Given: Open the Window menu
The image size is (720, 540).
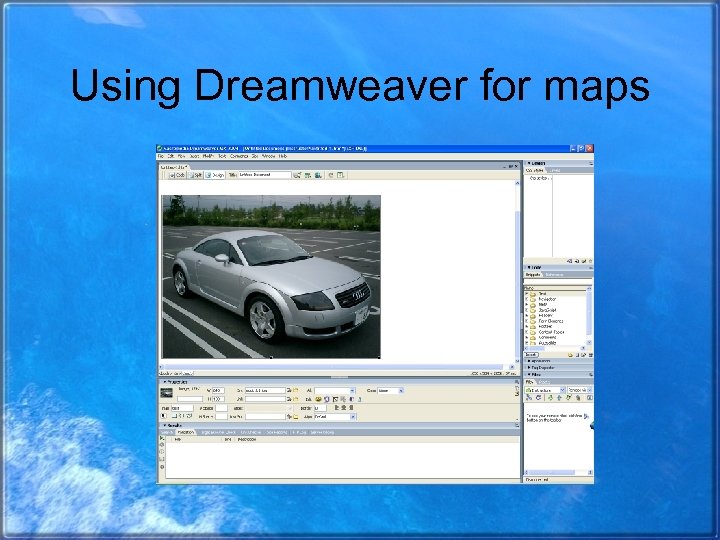Looking at the screenshot, I should (269, 156).
